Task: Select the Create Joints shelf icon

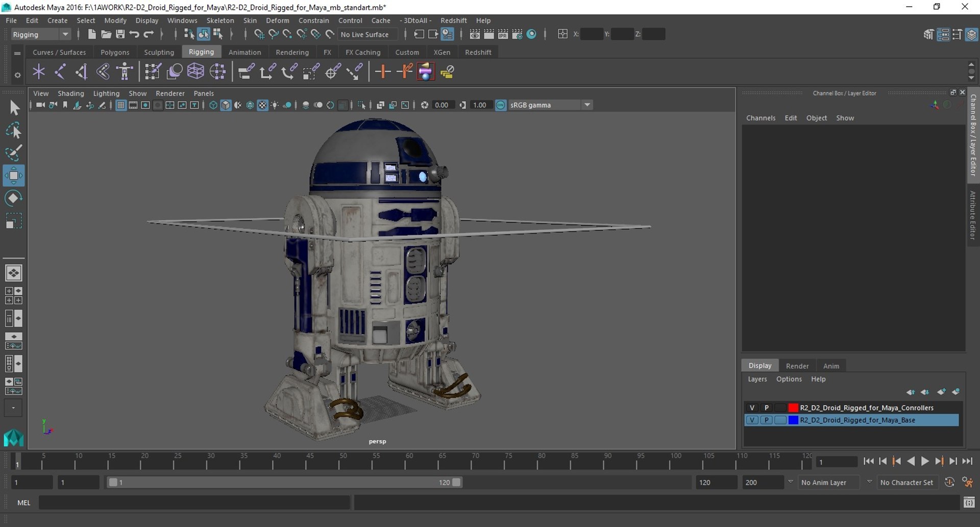Action: click(x=60, y=71)
